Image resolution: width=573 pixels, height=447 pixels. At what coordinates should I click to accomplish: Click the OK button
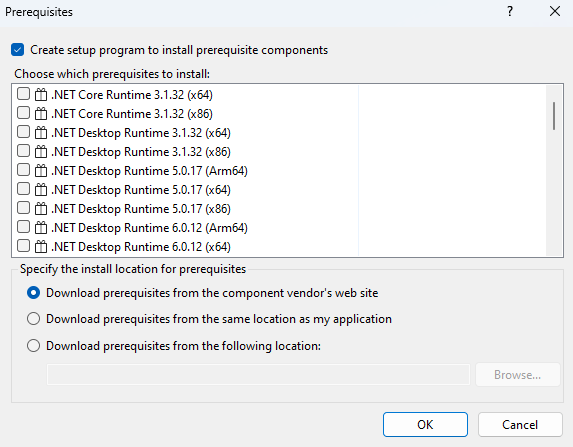[425, 425]
